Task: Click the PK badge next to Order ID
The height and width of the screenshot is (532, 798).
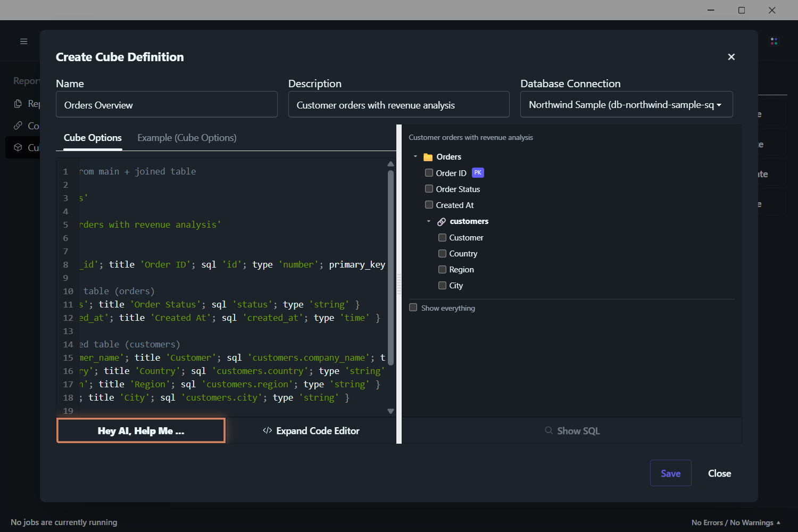Action: point(478,173)
